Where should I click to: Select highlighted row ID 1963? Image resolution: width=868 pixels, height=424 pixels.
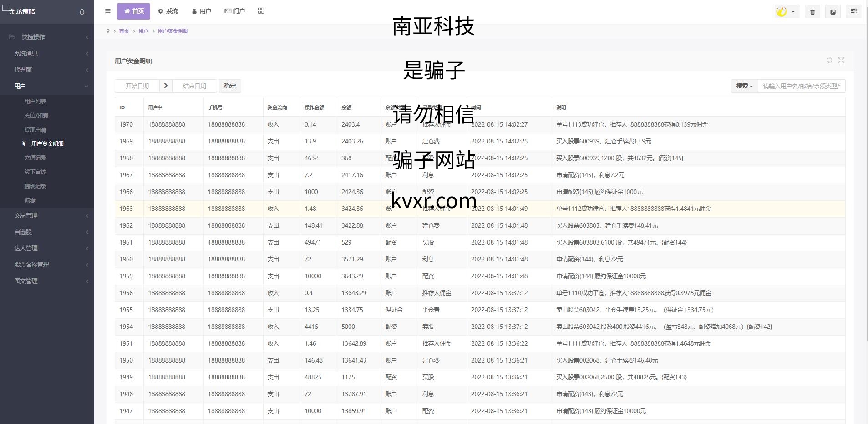click(480, 209)
